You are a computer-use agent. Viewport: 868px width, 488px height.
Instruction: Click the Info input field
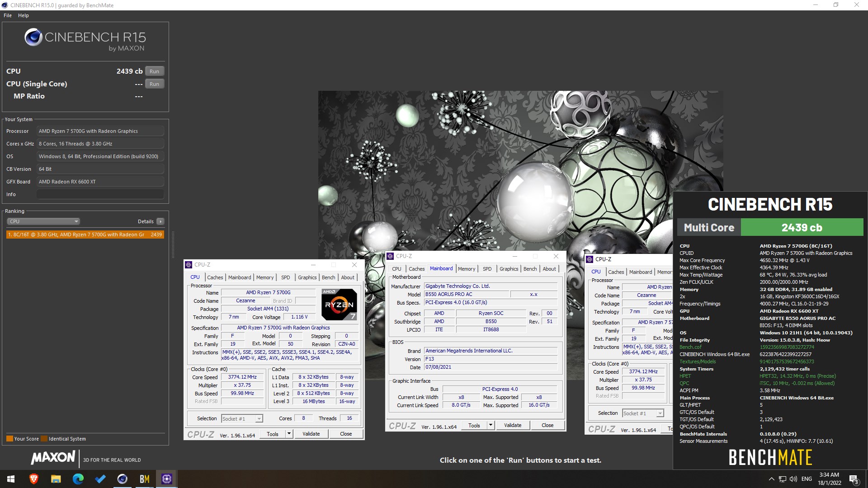coord(100,194)
